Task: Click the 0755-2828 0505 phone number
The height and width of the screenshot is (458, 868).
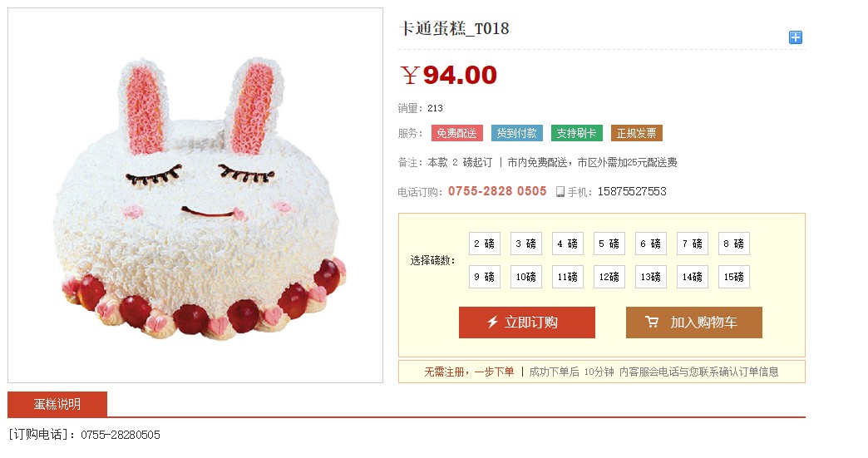Action: (497, 191)
